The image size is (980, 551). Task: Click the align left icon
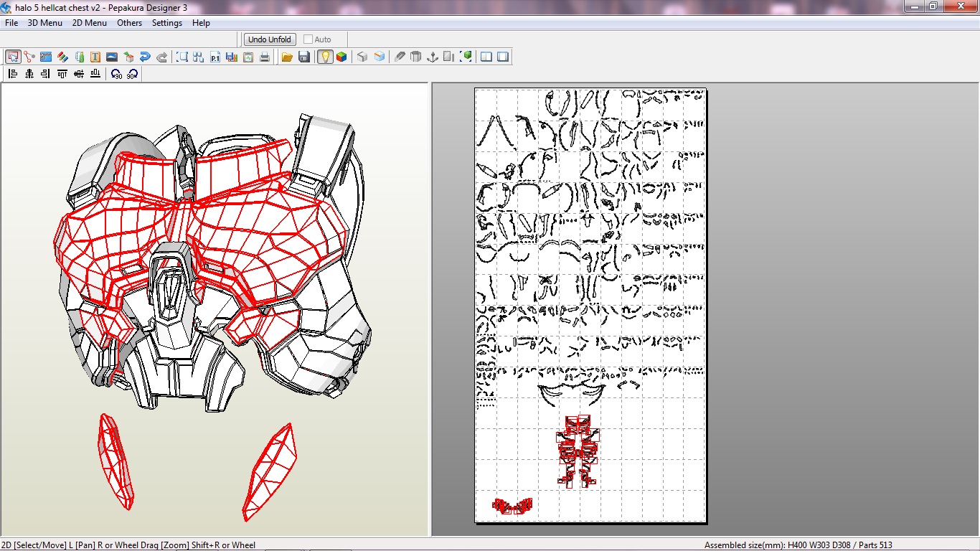tap(13, 74)
